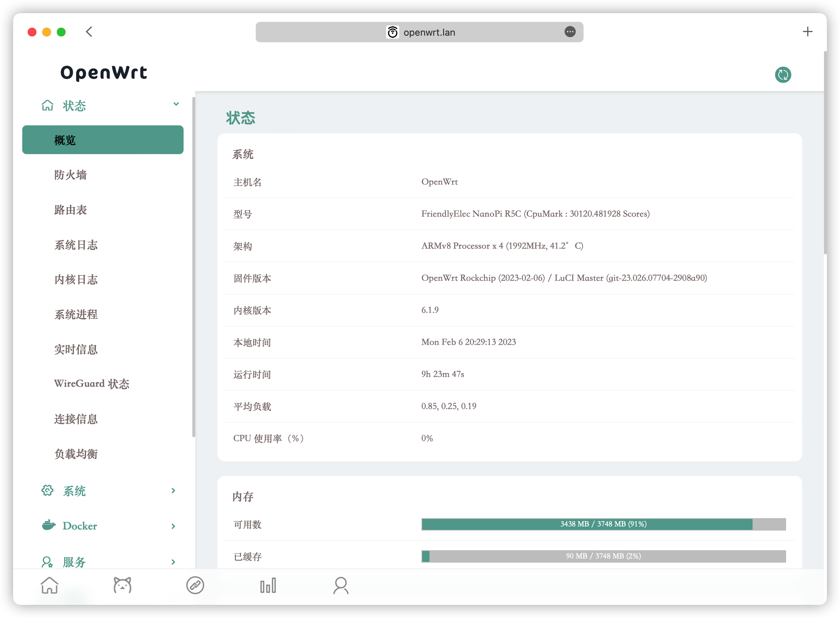This screenshot has height=618, width=840.
Task: Click the bar chart icon in bottom bar
Action: pos(268,586)
